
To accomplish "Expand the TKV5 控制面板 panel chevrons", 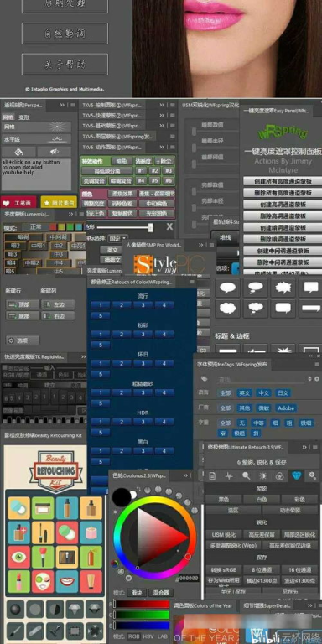I will (x=161, y=105).
